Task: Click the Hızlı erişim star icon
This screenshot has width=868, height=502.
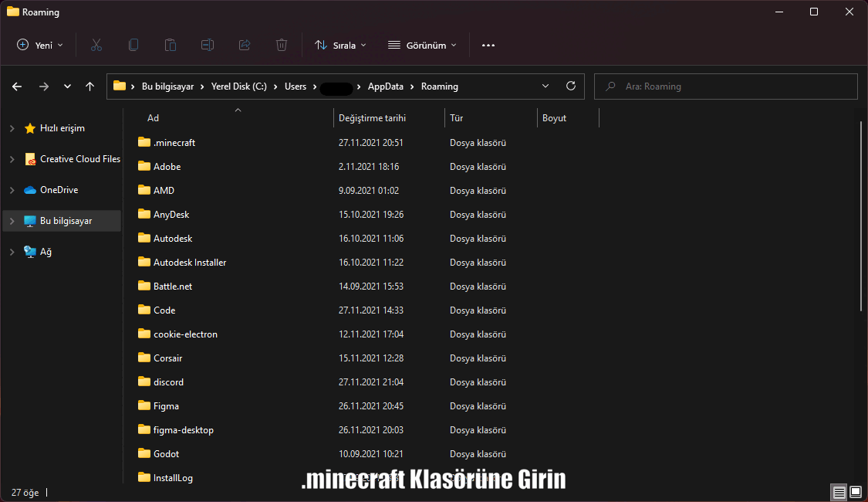Action: [x=30, y=128]
